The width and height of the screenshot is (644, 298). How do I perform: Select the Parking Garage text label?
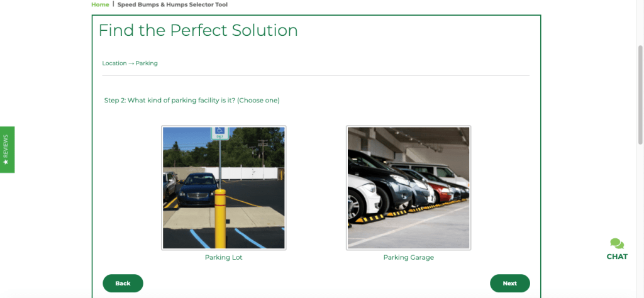pyautogui.click(x=409, y=257)
